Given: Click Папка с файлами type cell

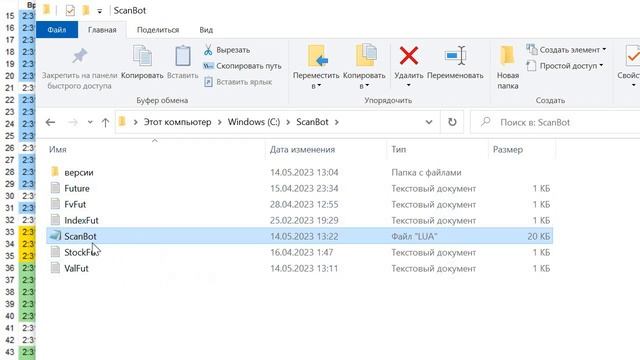Looking at the screenshot, I should point(426,172).
